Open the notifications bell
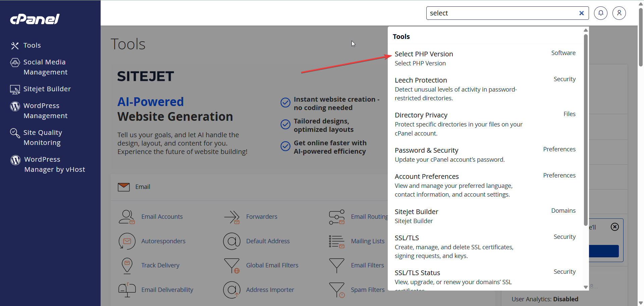This screenshot has height=306, width=644. (601, 13)
